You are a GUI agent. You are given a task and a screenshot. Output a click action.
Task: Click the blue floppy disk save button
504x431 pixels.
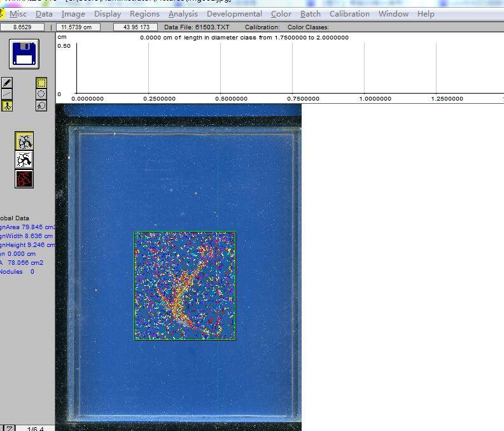[24, 54]
